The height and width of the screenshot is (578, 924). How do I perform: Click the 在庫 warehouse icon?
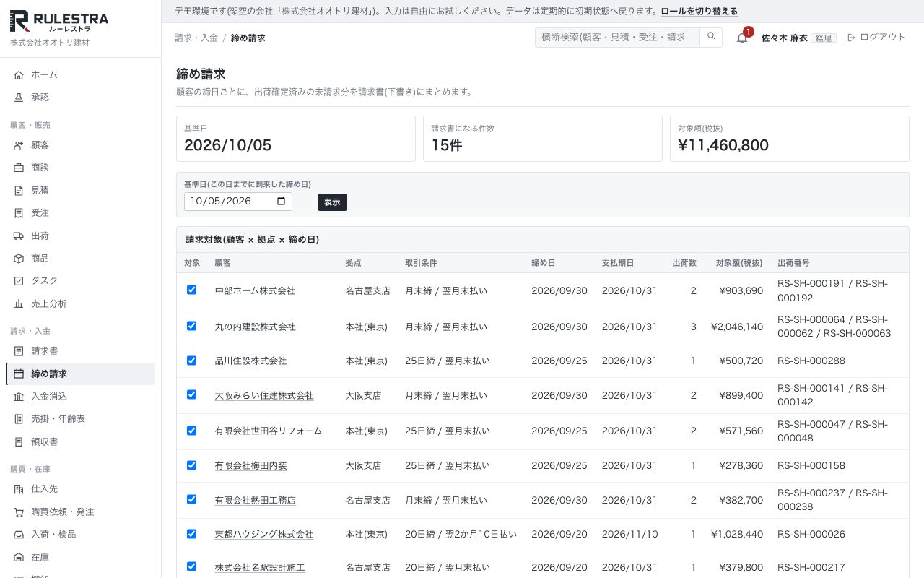pyautogui.click(x=19, y=558)
